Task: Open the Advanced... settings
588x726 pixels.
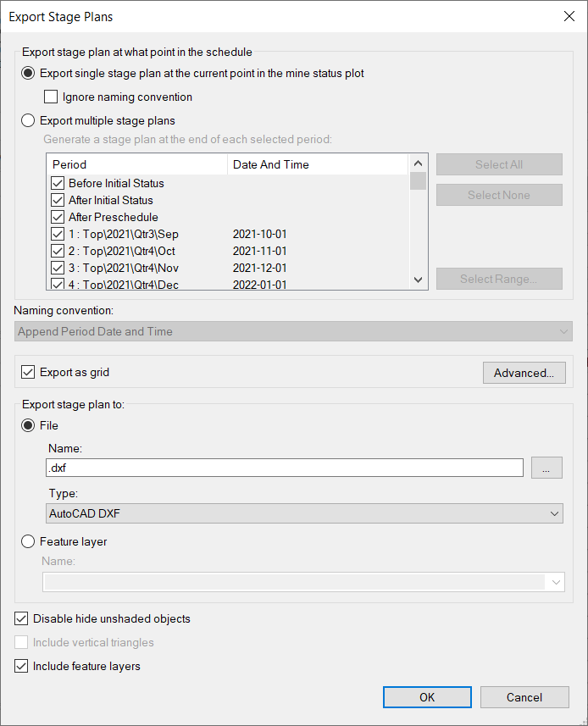Action: pos(524,373)
